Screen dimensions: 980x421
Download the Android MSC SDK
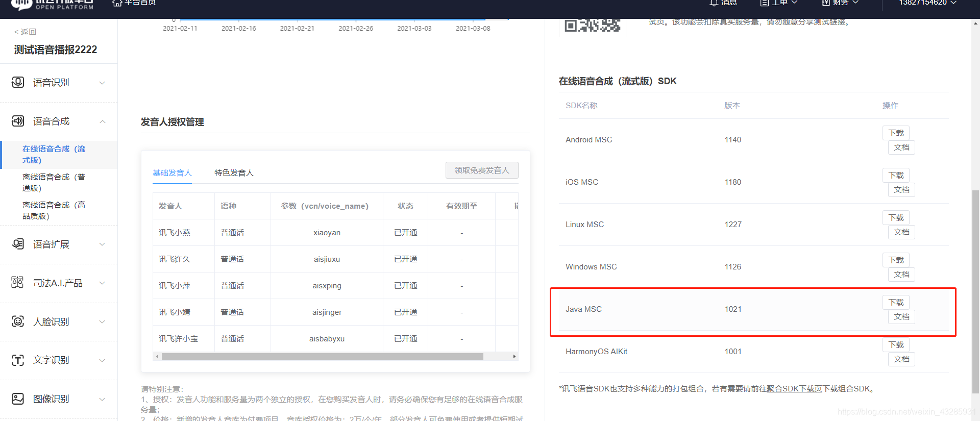[x=896, y=133]
